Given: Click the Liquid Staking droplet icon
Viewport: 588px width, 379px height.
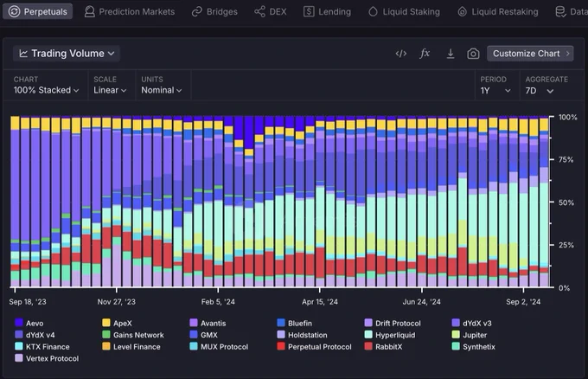Looking at the screenshot, I should coord(373,11).
